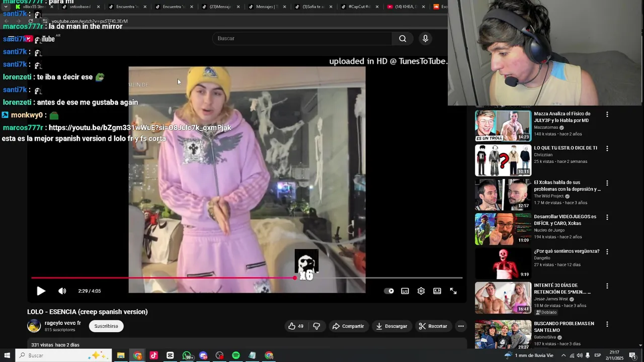Open Discord from the taskbar
644x362 pixels.
[x=203, y=355]
